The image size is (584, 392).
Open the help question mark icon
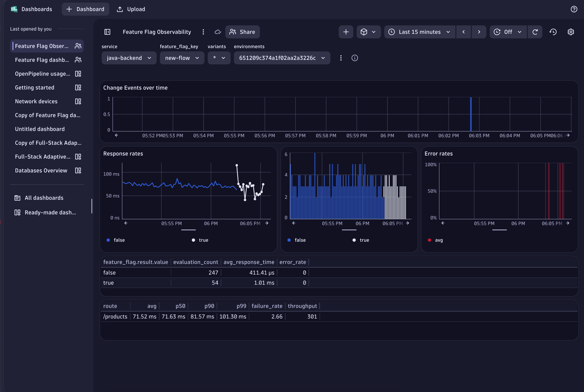coord(574,9)
